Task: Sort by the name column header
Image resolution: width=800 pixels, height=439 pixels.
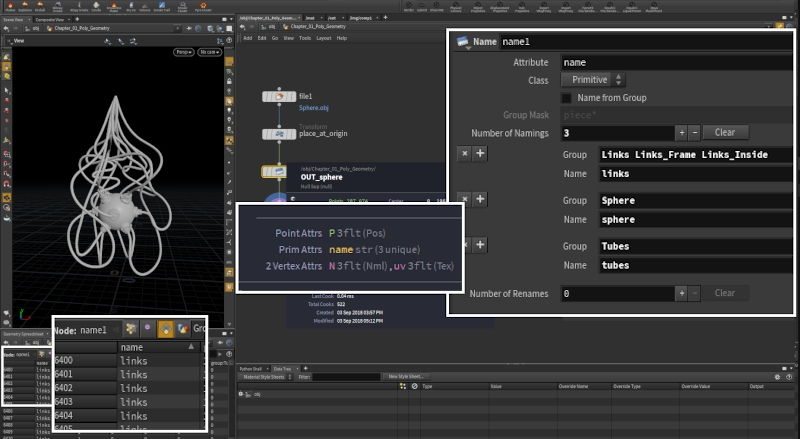Action: [x=132, y=347]
